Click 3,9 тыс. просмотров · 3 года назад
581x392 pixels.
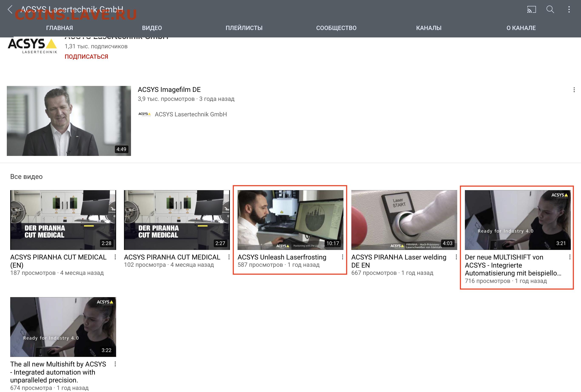[x=186, y=99]
